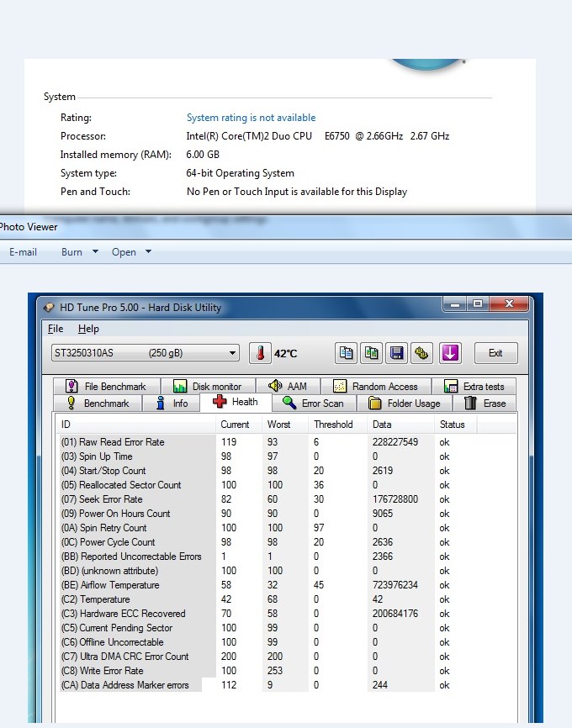Click the purple down-arrow icon
The height and width of the screenshot is (728, 572).
(450, 353)
